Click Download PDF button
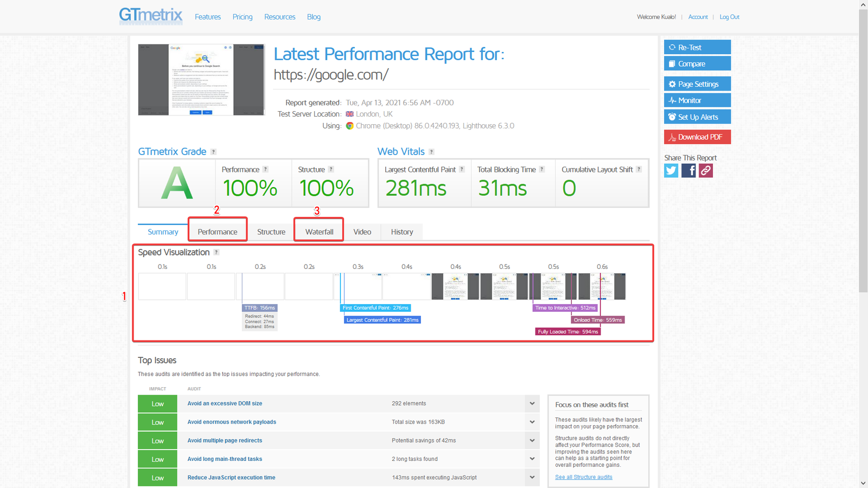Viewport: 868px width, 488px height. tap(697, 137)
